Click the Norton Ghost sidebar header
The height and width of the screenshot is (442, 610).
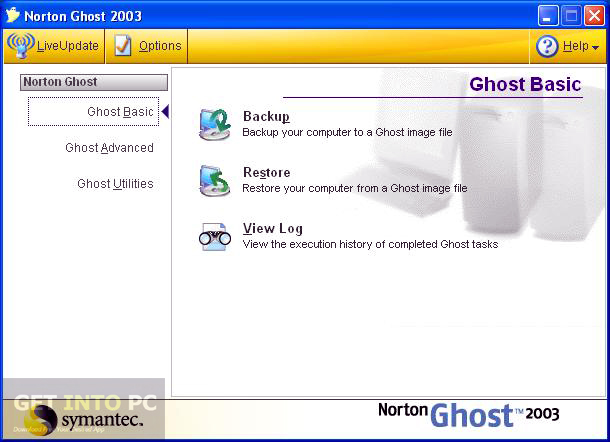pyautogui.click(x=94, y=82)
